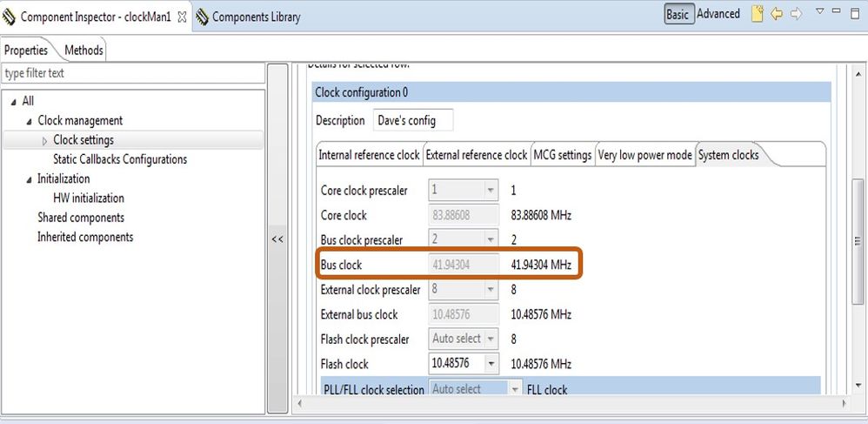Open the Flash clock dropdown

coord(492,364)
